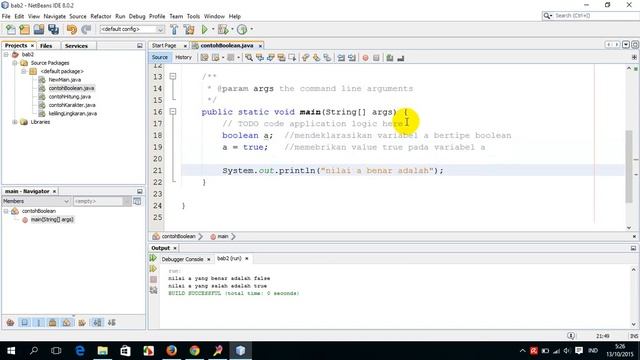Click the History view button

(x=183, y=58)
